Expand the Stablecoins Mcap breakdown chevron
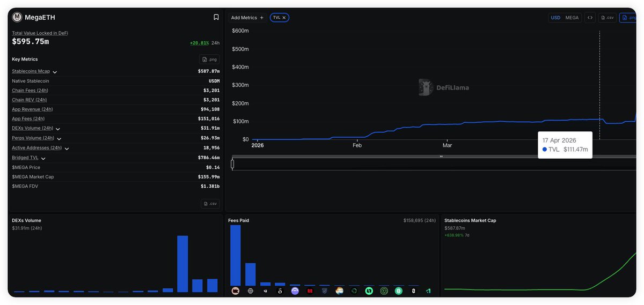This screenshot has width=644, height=305. coord(55,72)
